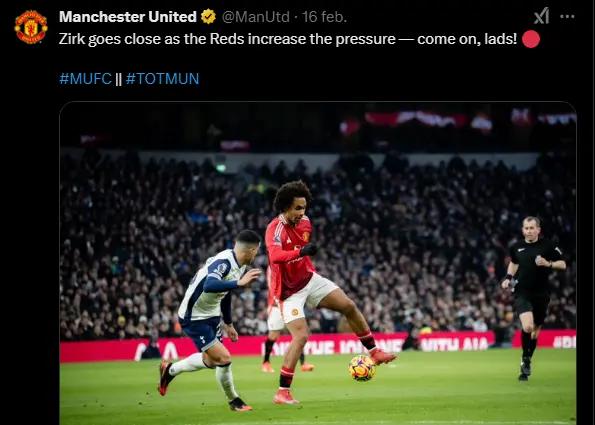Click the referee in black kit
Image resolution: width=595 pixels, height=425 pixels.
(x=533, y=298)
